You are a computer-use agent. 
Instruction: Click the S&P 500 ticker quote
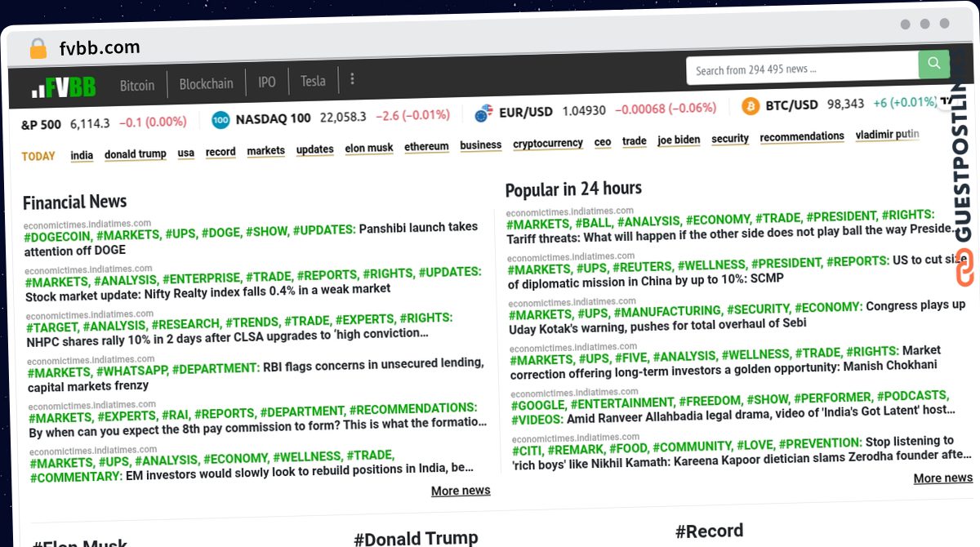tap(104, 123)
